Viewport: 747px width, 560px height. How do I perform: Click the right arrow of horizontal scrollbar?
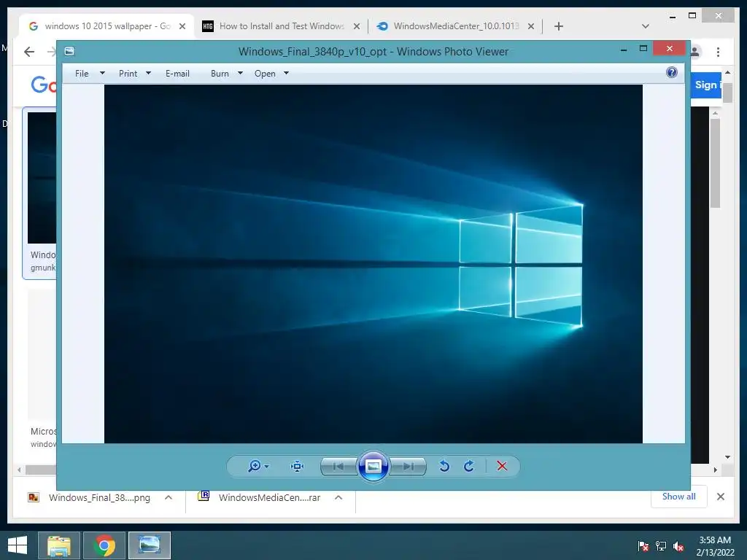coord(715,470)
